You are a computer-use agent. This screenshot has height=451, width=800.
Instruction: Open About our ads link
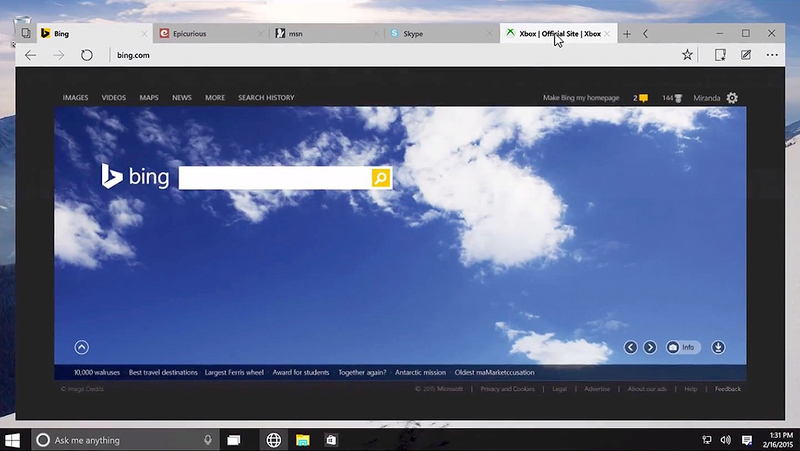click(x=647, y=389)
